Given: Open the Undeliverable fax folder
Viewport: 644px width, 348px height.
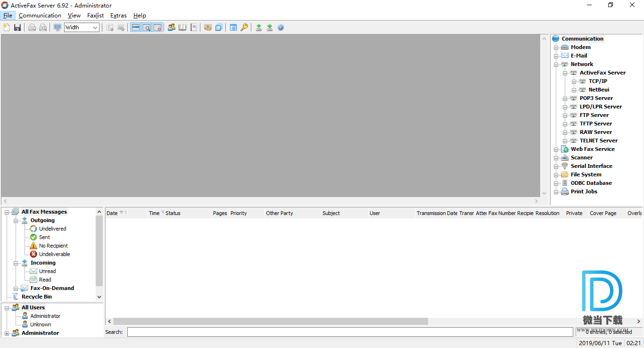Looking at the screenshot, I should click(x=54, y=254).
